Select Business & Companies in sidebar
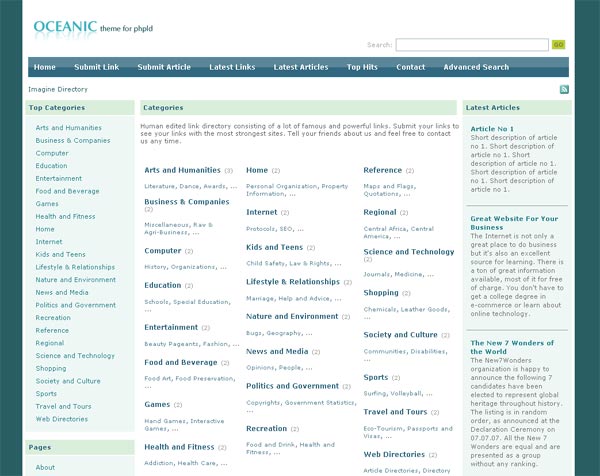600x476 pixels. pos(73,140)
